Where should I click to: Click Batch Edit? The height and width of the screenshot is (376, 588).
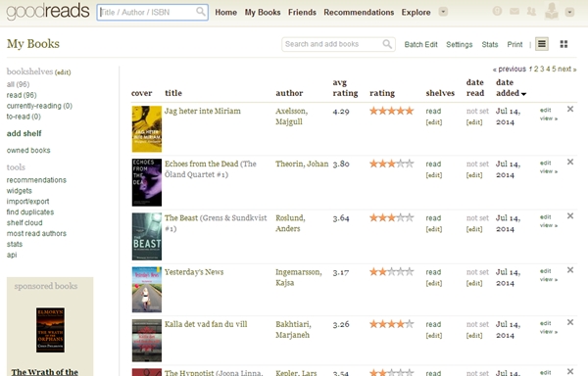coord(420,45)
